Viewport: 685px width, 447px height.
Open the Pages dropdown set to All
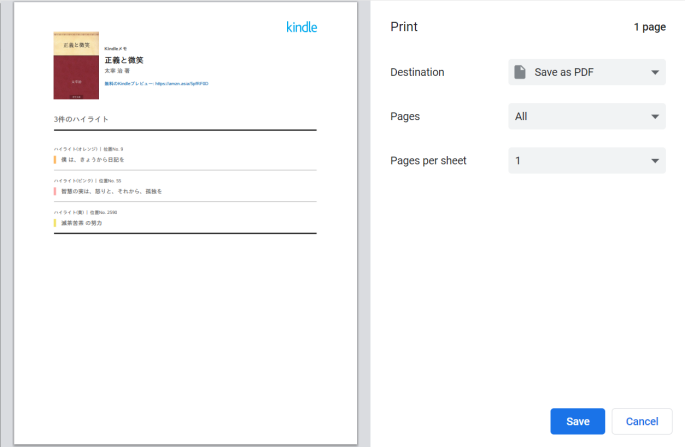click(x=587, y=116)
